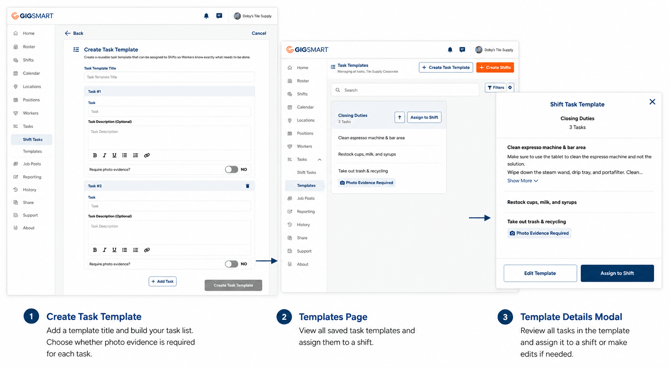Viewport: 670px width, 368px height.
Task: Apply Bold formatting in Task #1 description
Action: coord(95,155)
